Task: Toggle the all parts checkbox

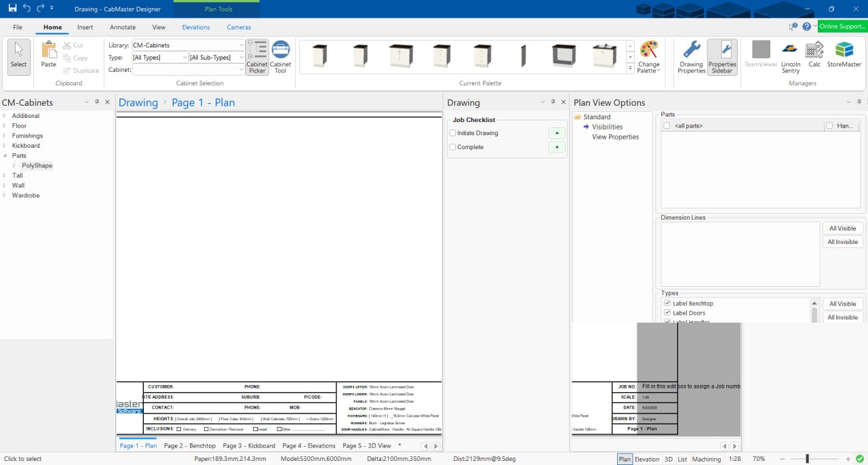Action: (667, 126)
